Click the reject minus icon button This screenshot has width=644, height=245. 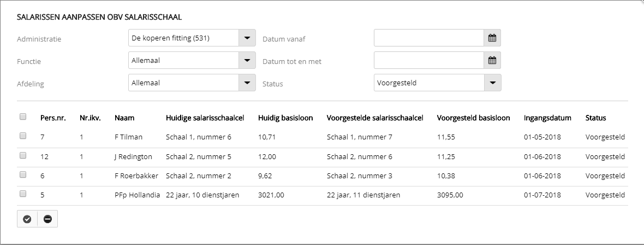(x=47, y=219)
